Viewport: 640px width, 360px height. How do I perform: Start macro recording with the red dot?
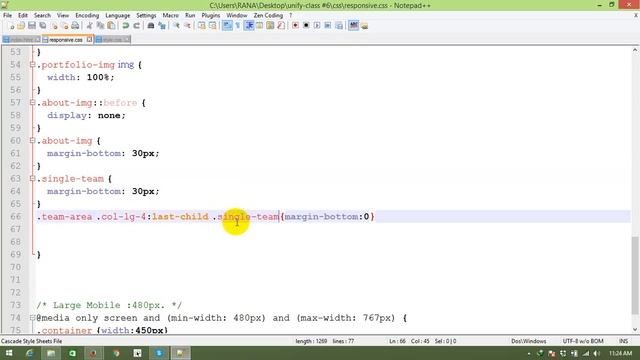[x=295, y=26]
